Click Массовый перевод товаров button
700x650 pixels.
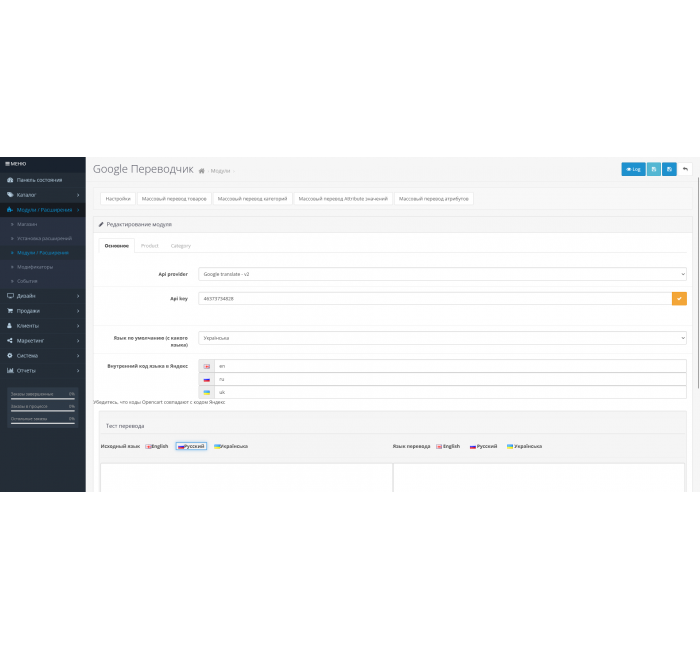174,199
